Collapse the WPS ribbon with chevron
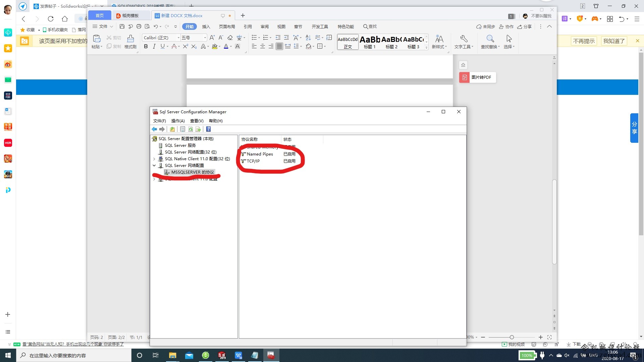 549,26
